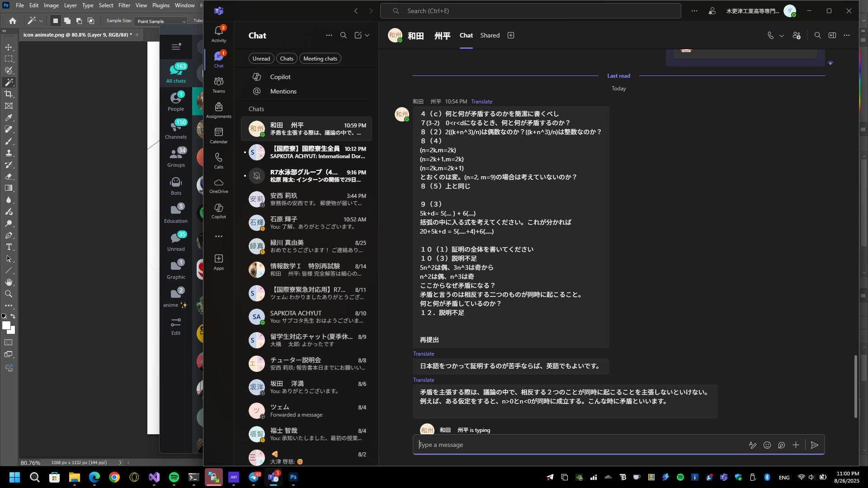Expand the call options dropdown arrow

[x=782, y=36]
